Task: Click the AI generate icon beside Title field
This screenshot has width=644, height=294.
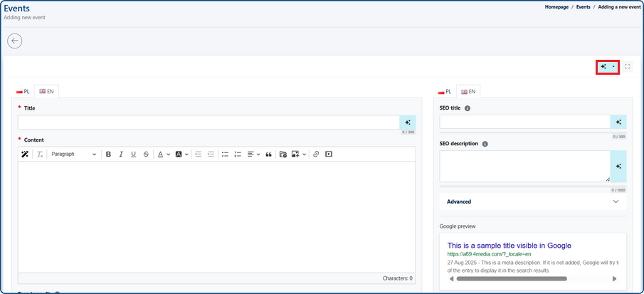Action: pos(408,122)
